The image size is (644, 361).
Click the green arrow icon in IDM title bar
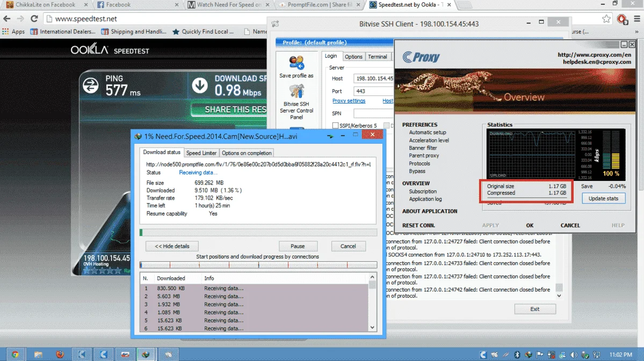click(x=330, y=136)
